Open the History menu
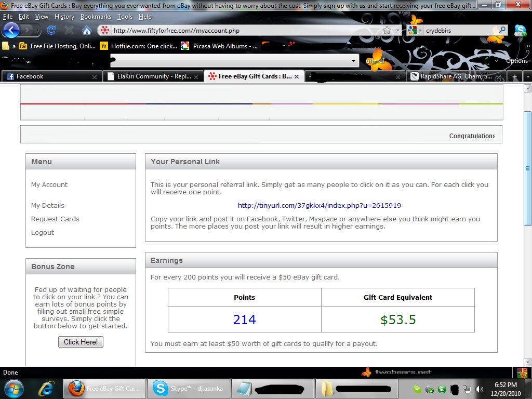532x399 pixels. click(64, 17)
